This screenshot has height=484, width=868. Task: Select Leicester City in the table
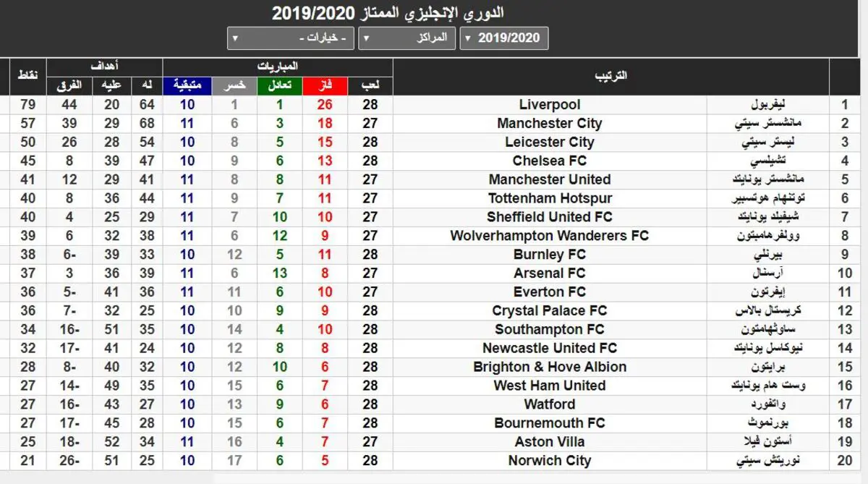(550, 143)
